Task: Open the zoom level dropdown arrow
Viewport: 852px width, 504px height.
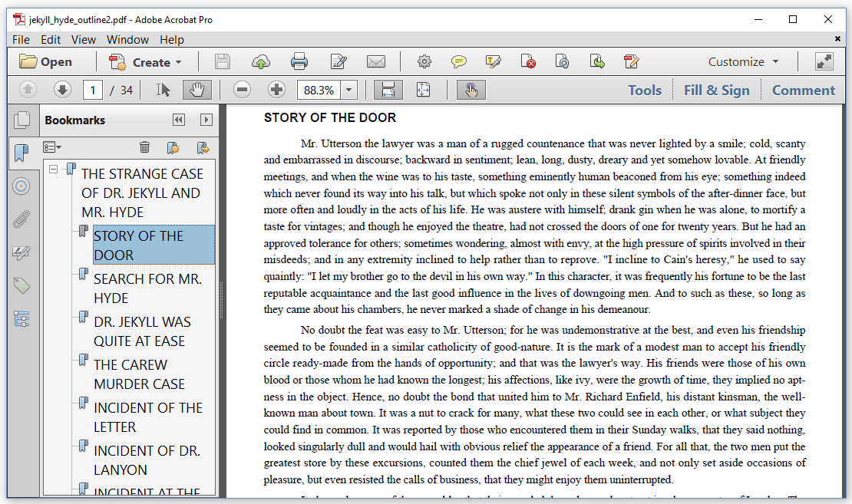Action: click(x=348, y=90)
